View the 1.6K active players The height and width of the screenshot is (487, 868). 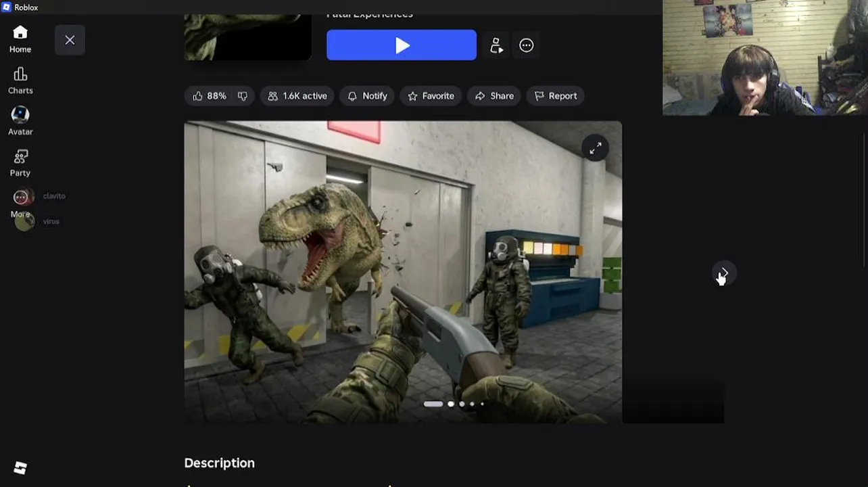pos(297,96)
